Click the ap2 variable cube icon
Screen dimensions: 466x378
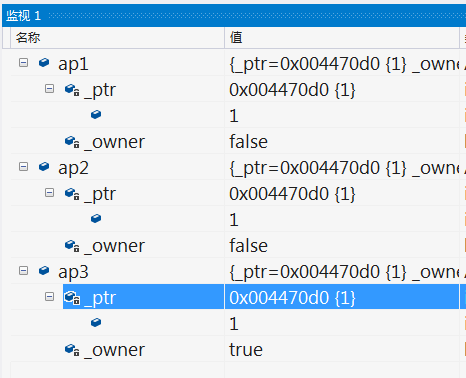(44, 167)
